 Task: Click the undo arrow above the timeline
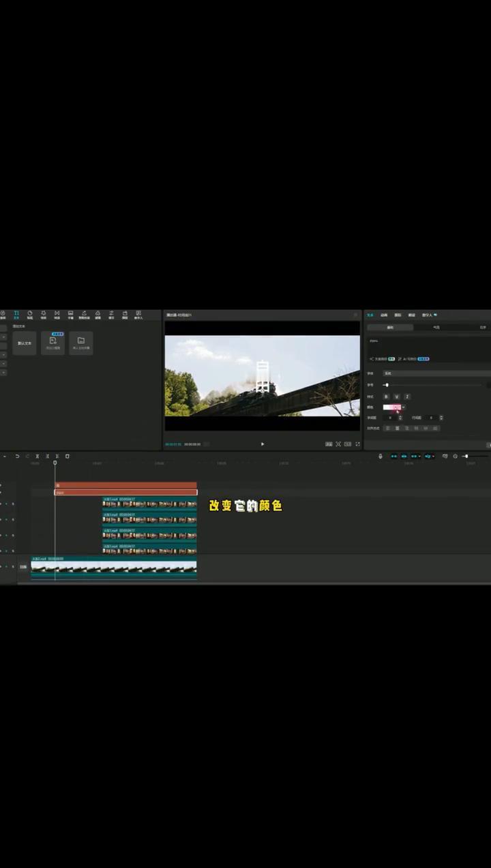point(18,456)
